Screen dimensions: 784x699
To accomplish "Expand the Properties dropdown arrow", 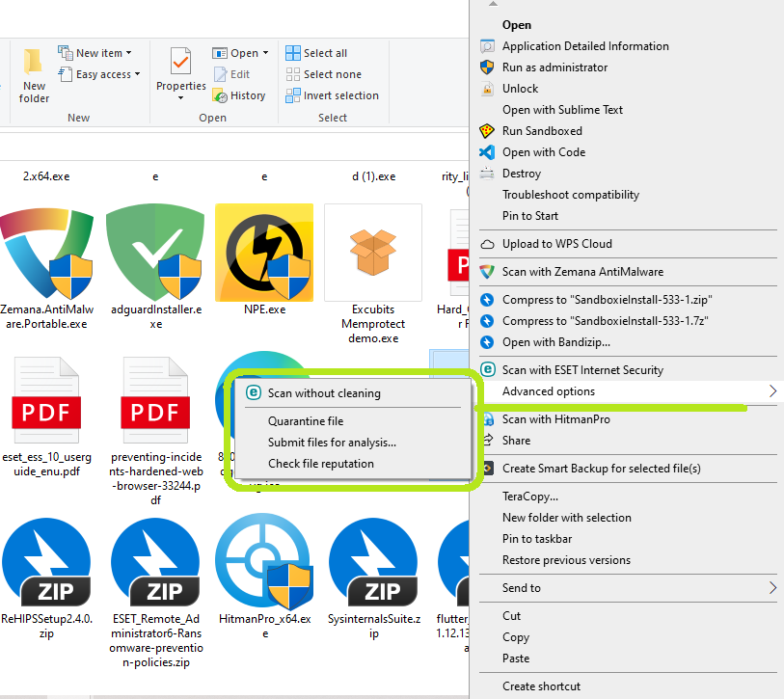I will coord(180,98).
